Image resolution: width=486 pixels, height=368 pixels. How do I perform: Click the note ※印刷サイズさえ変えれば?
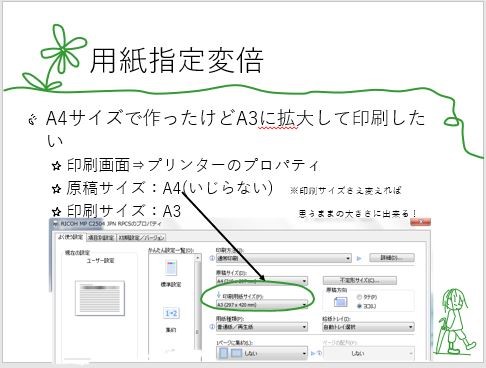345,191
